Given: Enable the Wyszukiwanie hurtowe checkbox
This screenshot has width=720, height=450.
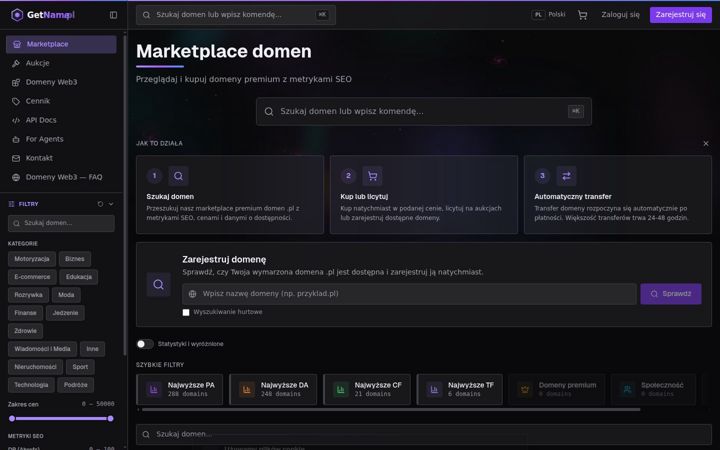Looking at the screenshot, I should point(186,312).
